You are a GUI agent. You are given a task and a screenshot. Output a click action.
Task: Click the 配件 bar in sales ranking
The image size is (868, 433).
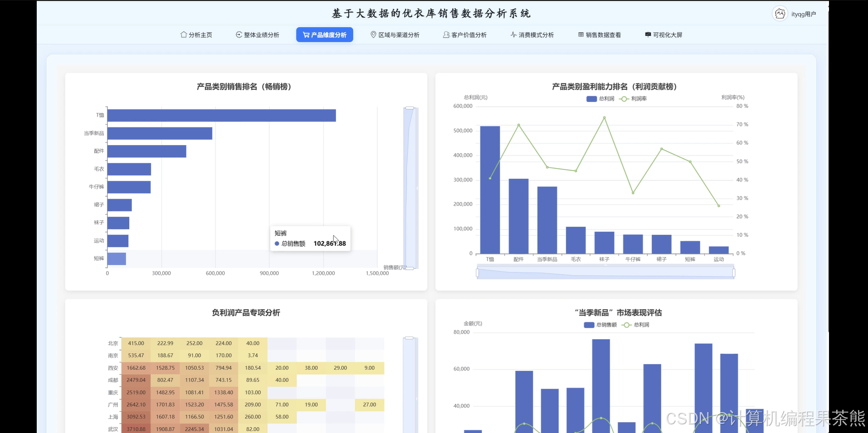147,151
